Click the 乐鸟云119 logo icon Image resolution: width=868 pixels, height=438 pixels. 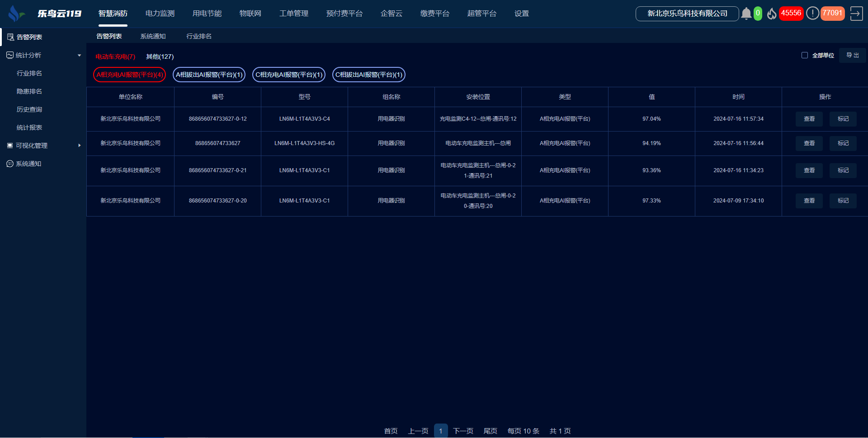point(16,14)
